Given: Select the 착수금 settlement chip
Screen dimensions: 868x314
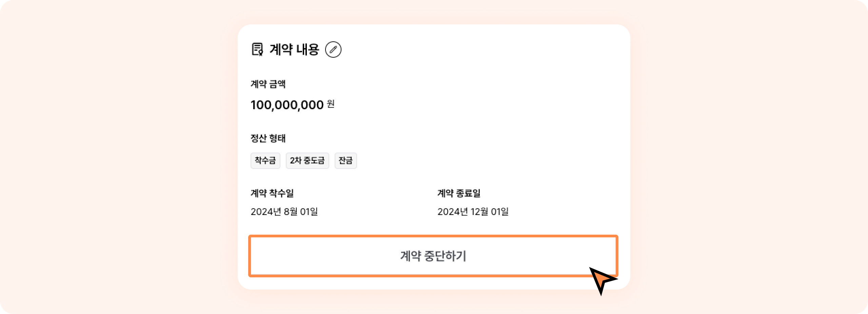Looking at the screenshot, I should coord(265,160).
